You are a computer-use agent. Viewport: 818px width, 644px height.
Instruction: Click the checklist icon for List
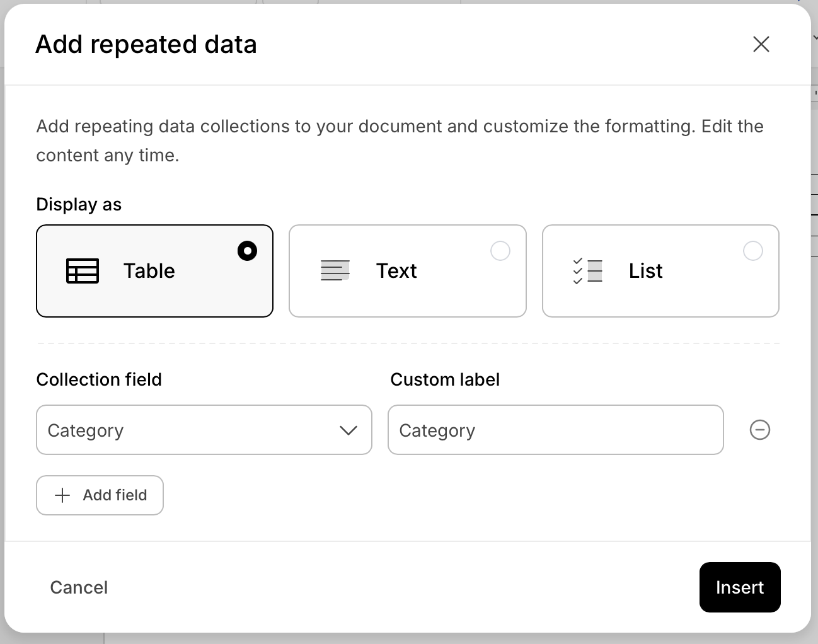pos(587,271)
